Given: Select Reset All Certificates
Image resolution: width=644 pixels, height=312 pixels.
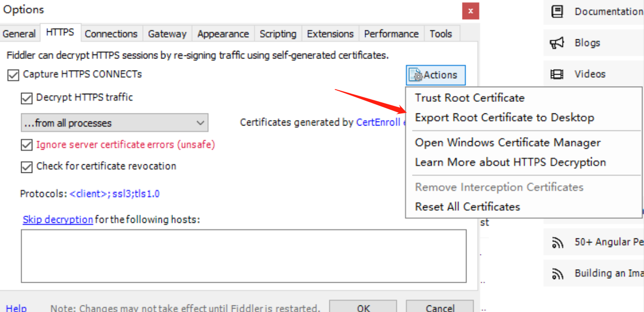Looking at the screenshot, I should click(x=523, y=207).
